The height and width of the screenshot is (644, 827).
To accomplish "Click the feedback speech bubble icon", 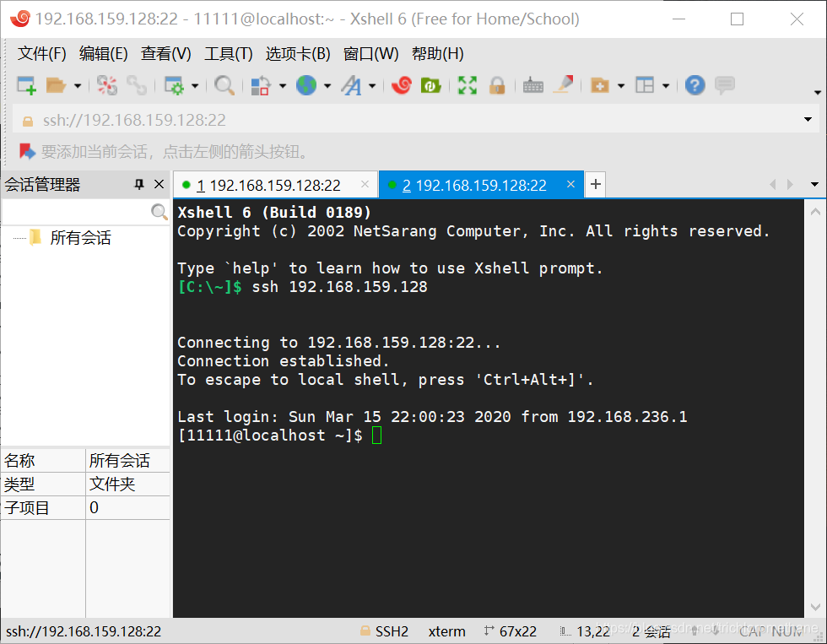I will (x=725, y=85).
